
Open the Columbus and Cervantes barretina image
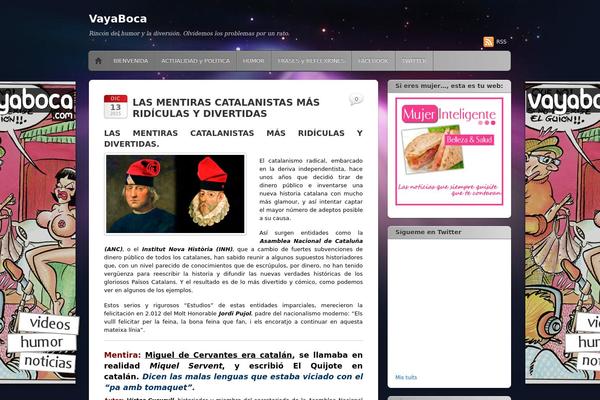click(x=175, y=194)
